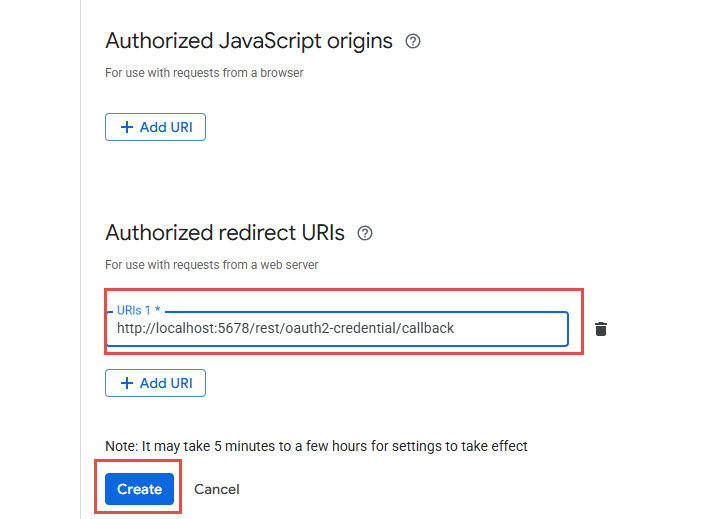Image resolution: width=716 pixels, height=519 pixels.
Task: Click "For use with requests from a browser" text
Action: coord(204,73)
